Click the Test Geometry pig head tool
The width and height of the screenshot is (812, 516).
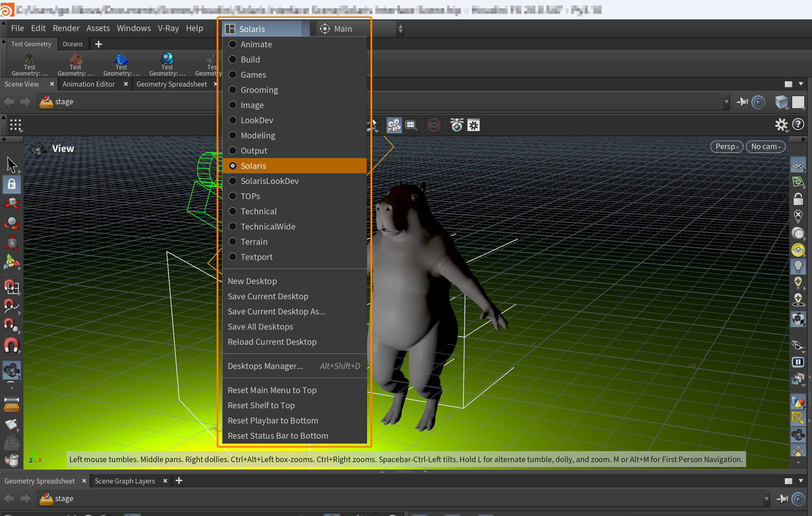tap(76, 64)
